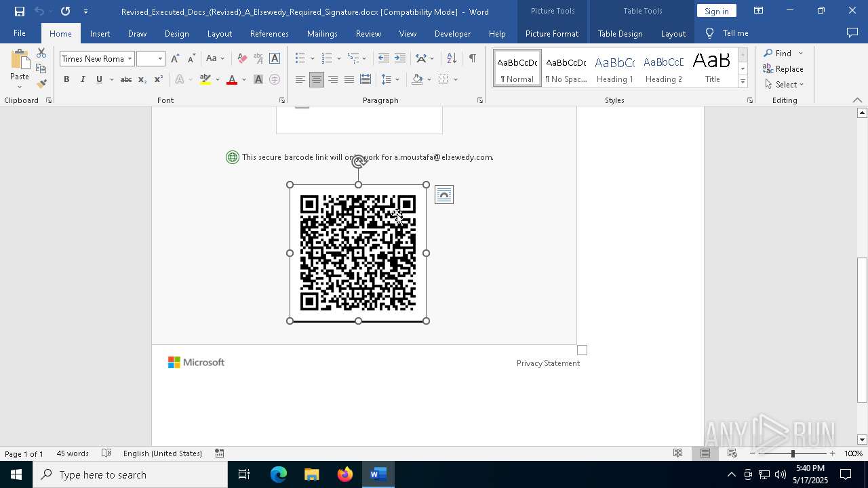Open the font size dropdown
The width and height of the screenshot is (868, 488).
[160, 59]
